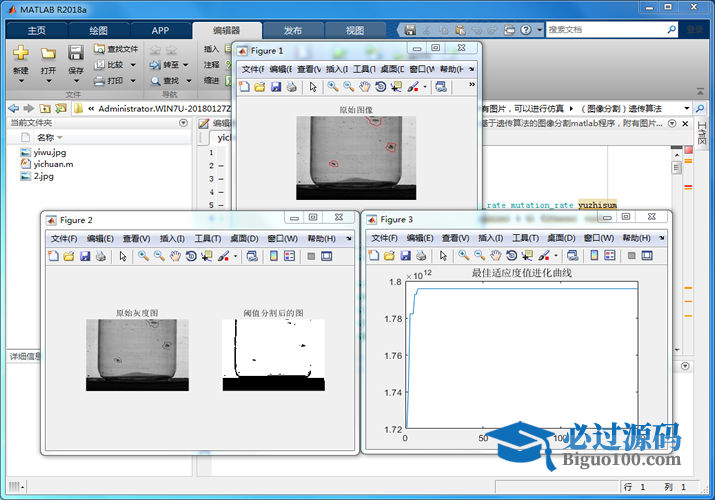Select the edit plot arrow in Figure 1
Image resolution: width=715 pixels, height=500 pixels.
[313, 87]
